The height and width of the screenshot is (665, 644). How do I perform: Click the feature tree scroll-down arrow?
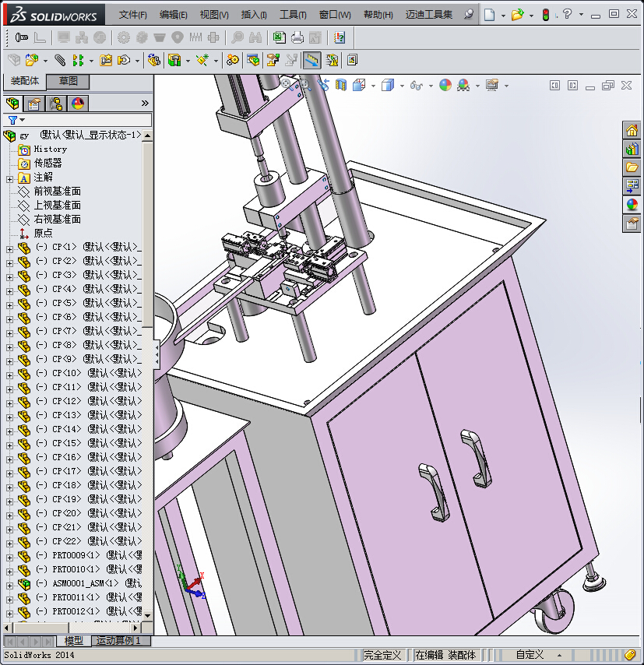click(148, 615)
